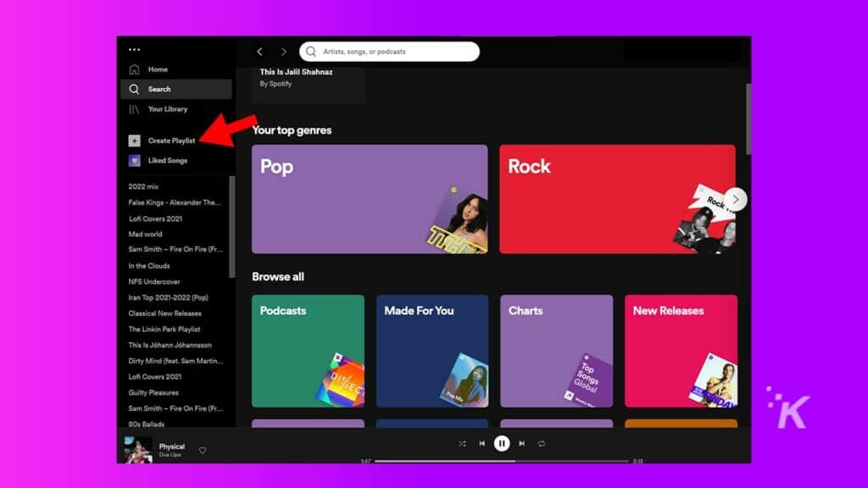Click Create Playlist in the sidebar
Image resolution: width=868 pixels, height=488 pixels.
coord(162,141)
